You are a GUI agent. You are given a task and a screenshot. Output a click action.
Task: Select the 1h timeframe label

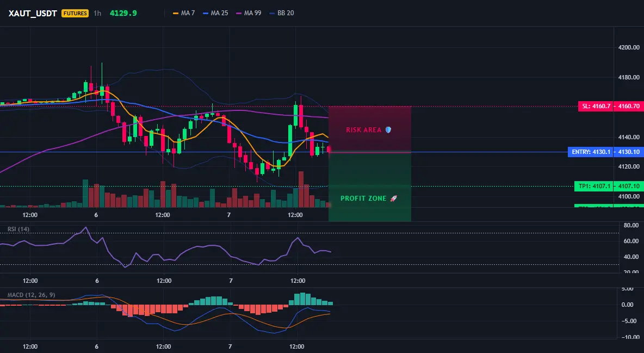coord(97,13)
